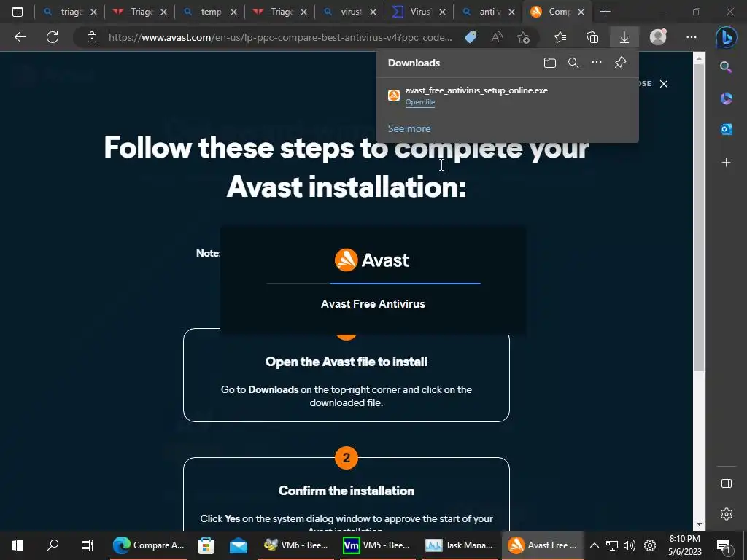
Task: Open Mail from the taskbar
Action: tap(239, 545)
